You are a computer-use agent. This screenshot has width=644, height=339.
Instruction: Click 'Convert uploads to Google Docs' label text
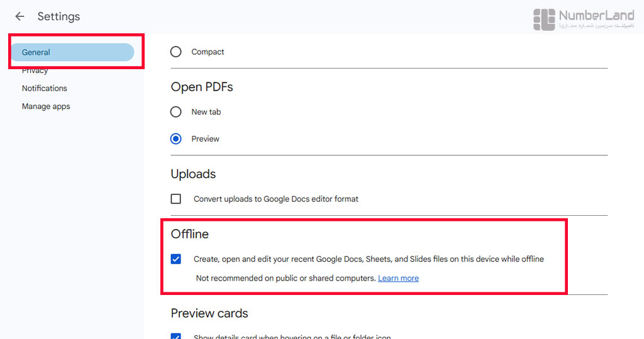tap(276, 199)
